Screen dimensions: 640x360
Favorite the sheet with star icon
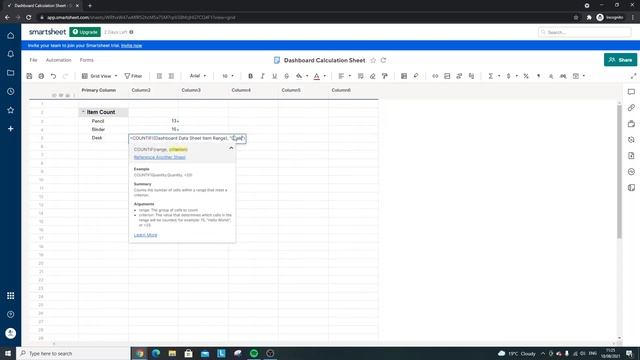(373, 60)
